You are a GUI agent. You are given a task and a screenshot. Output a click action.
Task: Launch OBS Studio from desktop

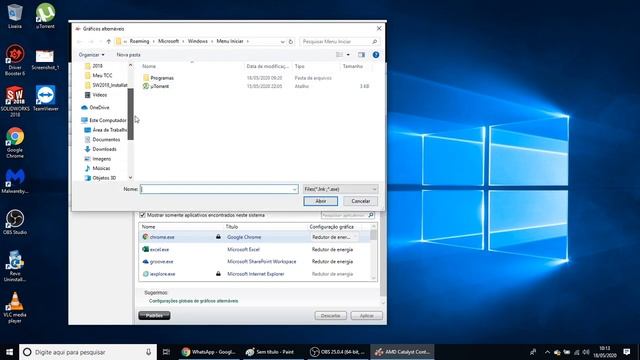[15, 222]
